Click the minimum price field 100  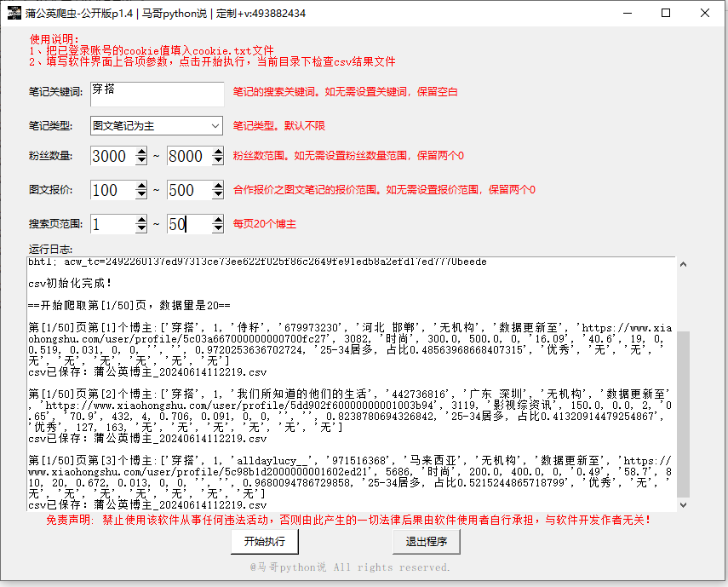113,190
